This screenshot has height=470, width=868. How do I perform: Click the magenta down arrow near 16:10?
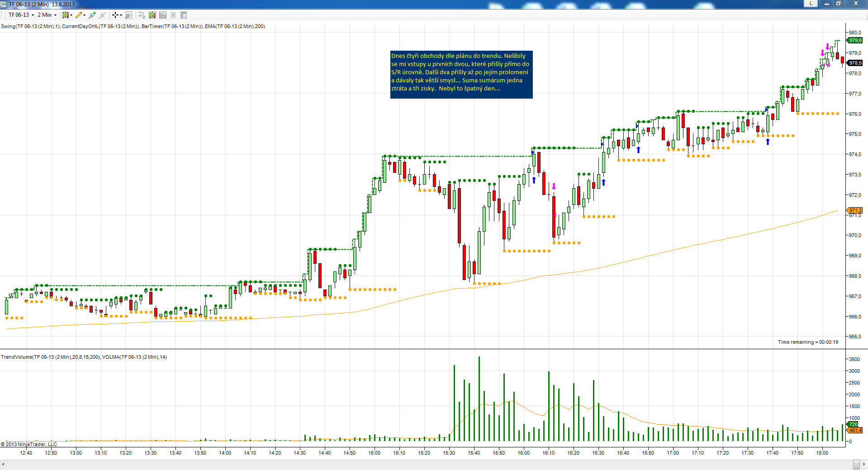[554, 186]
